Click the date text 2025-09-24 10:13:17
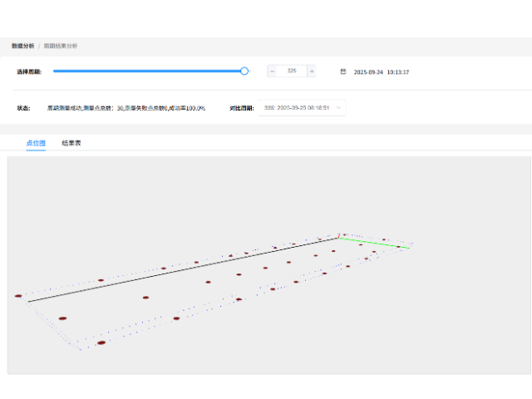The height and width of the screenshot is (399, 532). (382, 72)
